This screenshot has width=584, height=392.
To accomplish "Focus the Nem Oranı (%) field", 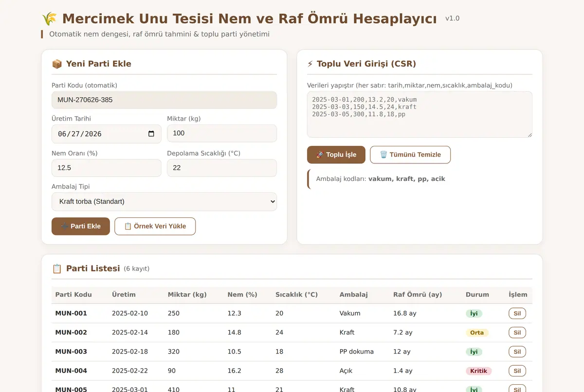I will tap(106, 168).
